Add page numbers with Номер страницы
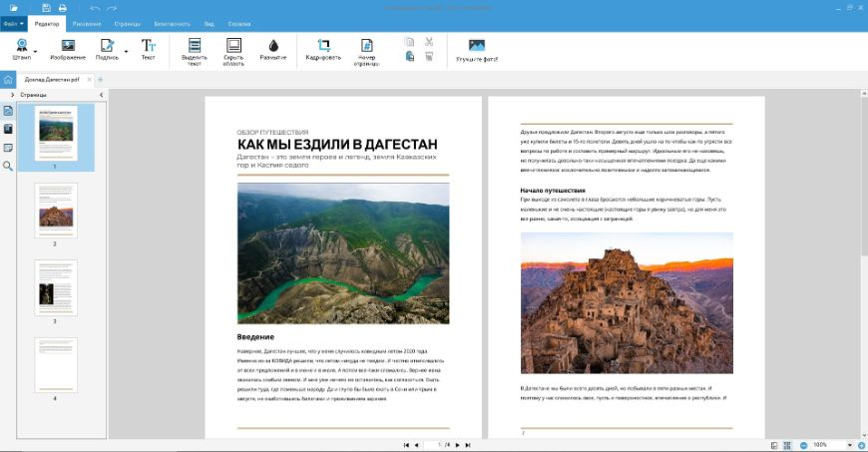This screenshot has height=452, width=868. (366, 52)
